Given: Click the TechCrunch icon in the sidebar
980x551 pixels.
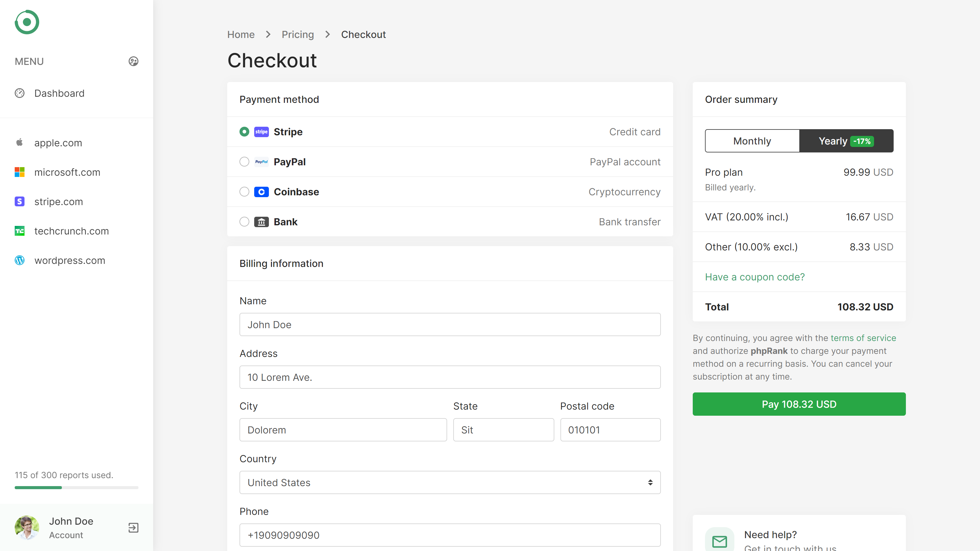Looking at the screenshot, I should click(19, 231).
